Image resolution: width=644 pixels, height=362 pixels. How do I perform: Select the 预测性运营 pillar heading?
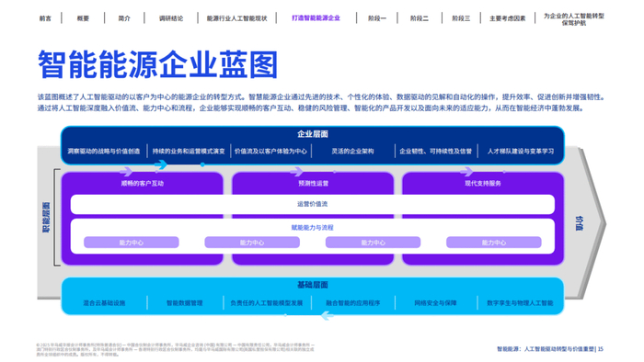tap(313, 183)
